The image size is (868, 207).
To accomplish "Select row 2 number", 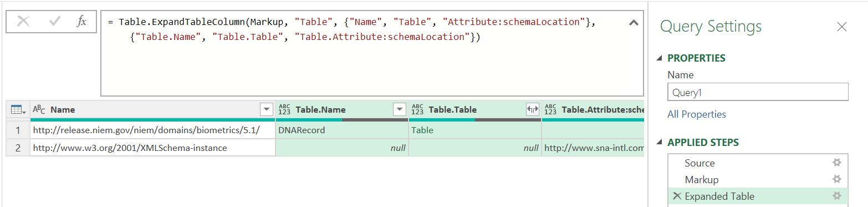I will tap(18, 148).
